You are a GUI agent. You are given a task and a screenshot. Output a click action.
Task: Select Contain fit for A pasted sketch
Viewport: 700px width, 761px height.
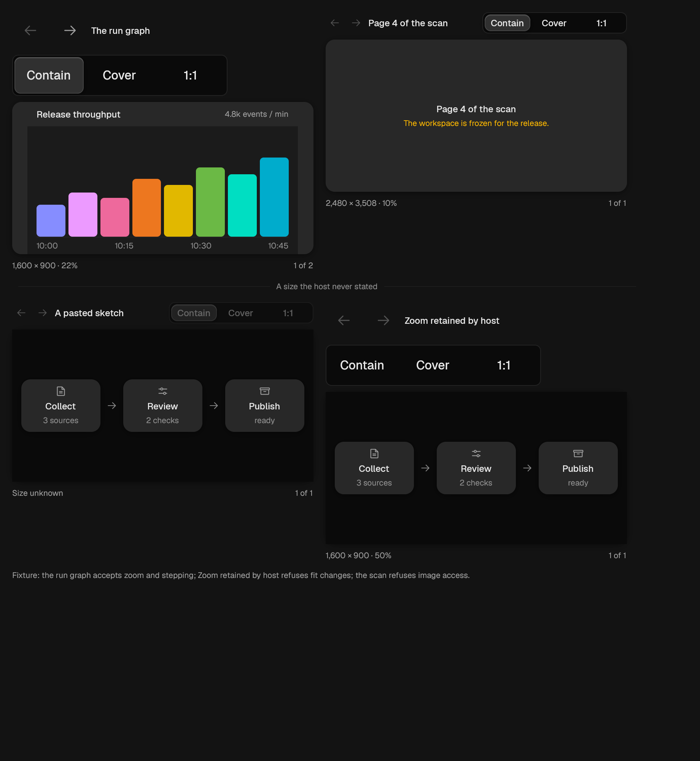click(x=194, y=313)
